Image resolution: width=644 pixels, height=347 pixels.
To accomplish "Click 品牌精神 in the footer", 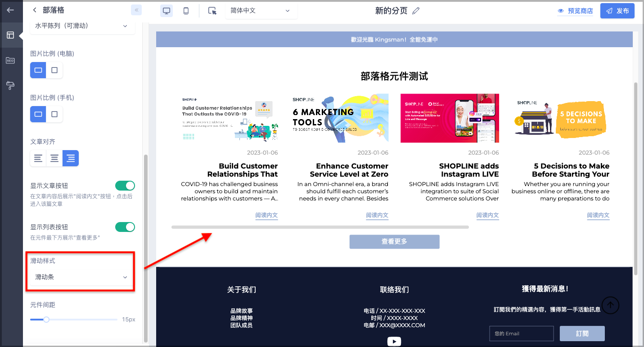I will click(x=241, y=318).
